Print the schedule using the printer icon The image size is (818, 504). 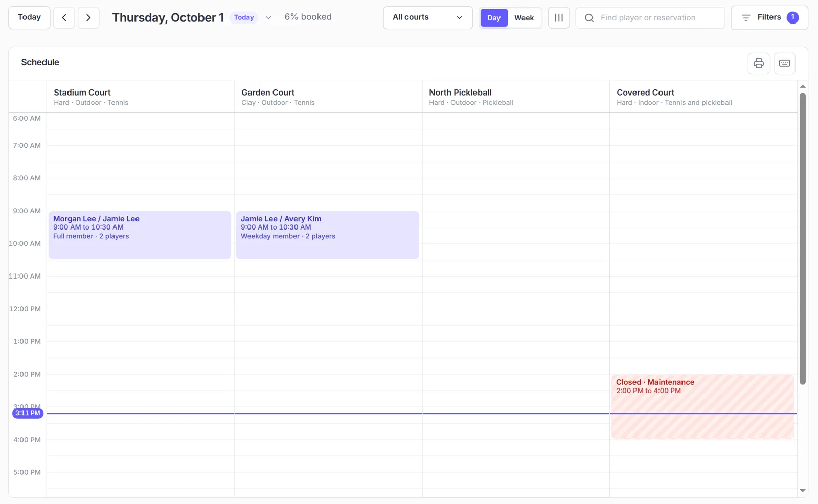pos(759,63)
